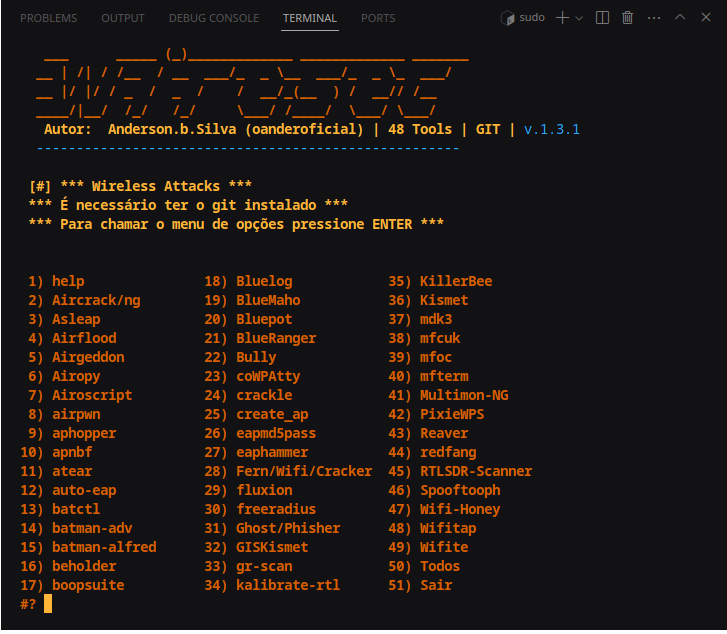Click the version text v.1.3.1
Image resolution: width=727 pixels, height=634 pixels.
tap(551, 129)
